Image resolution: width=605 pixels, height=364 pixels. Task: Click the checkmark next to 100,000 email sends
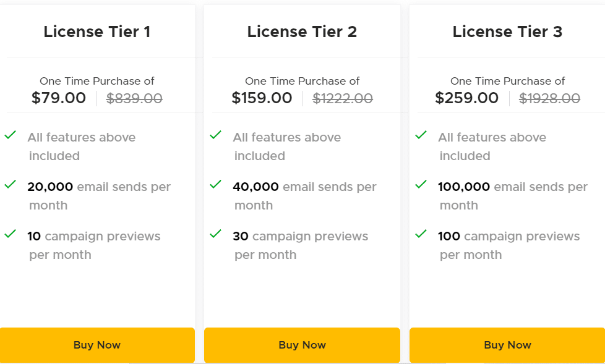421,184
